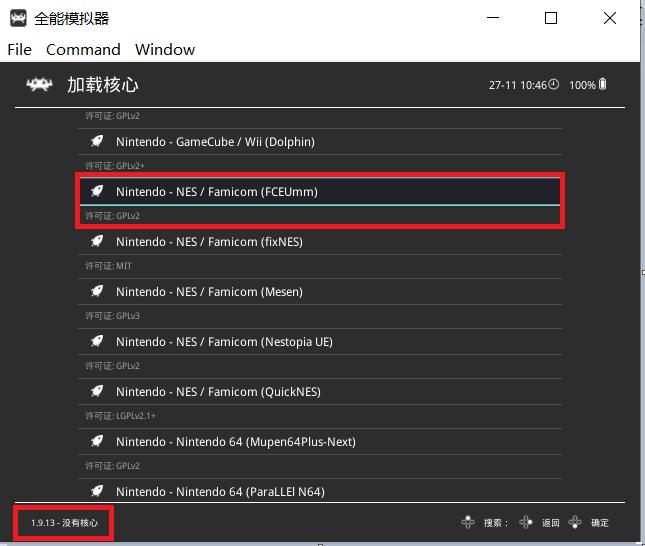
Task: Select Nintendo - Nintendo 64 (ParaLLEl N64)
Action: [320, 491]
